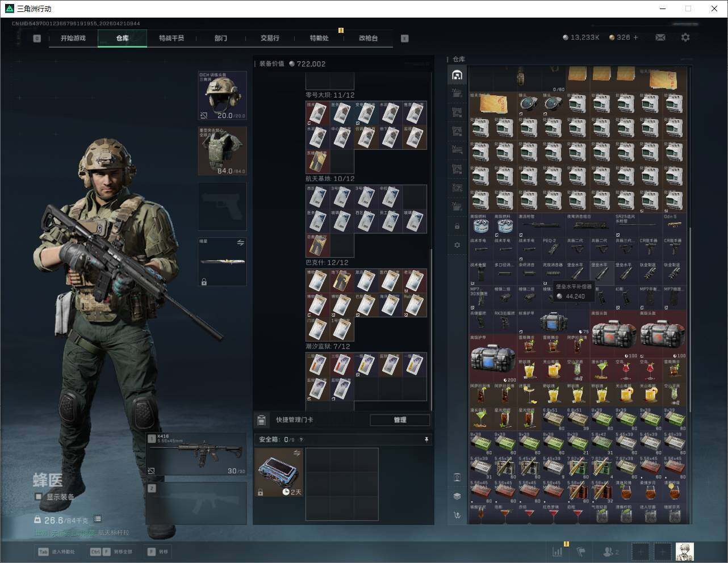This screenshot has height=563, width=728.
Task: Select the DICH training helmet slot
Action: click(223, 96)
